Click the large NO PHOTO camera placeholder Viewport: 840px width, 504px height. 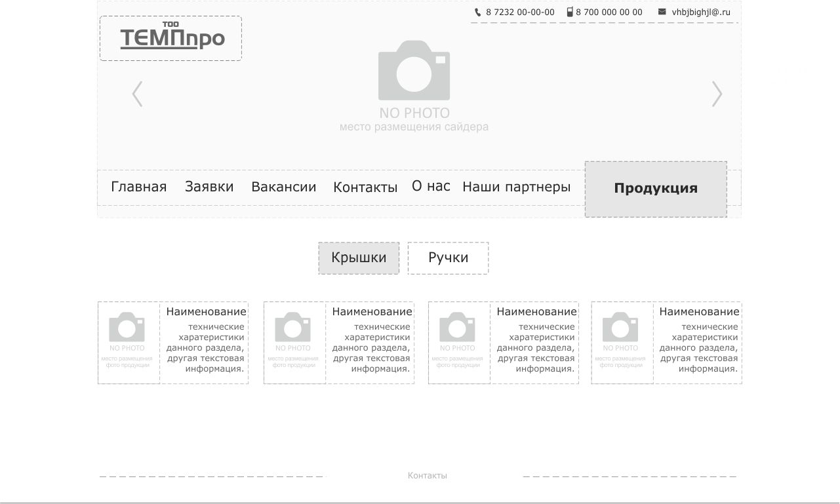coord(414,71)
